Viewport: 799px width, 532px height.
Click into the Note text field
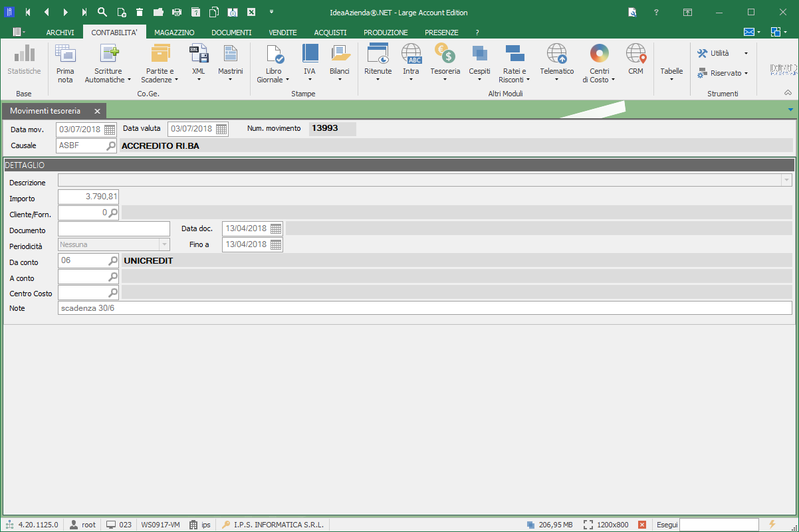pyautogui.click(x=425, y=308)
